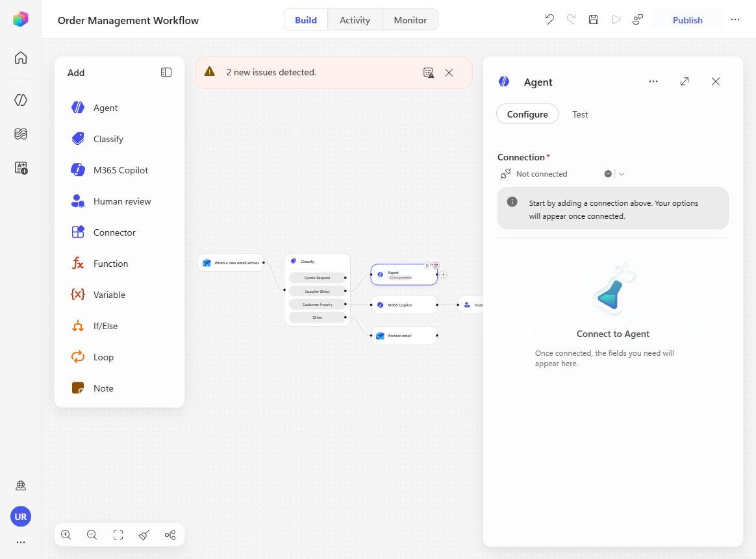
Task: Select the Archive email node
Action: click(404, 336)
